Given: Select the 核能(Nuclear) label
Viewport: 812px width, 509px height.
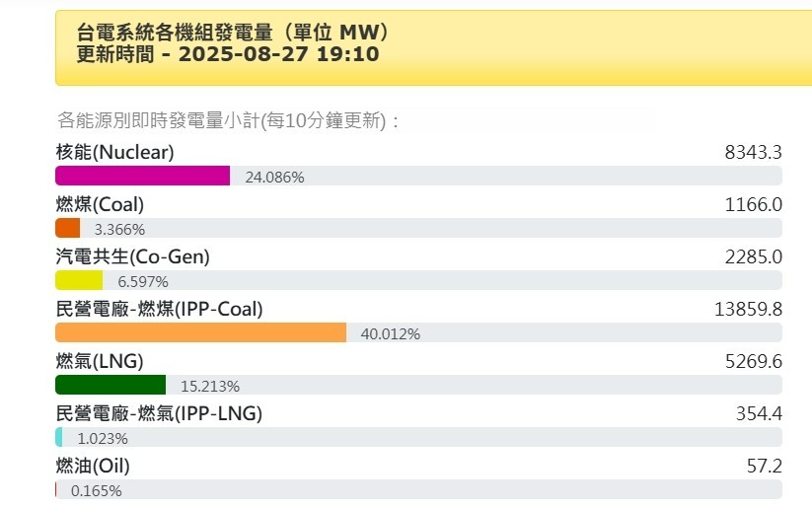Looking at the screenshot, I should pos(115,152).
